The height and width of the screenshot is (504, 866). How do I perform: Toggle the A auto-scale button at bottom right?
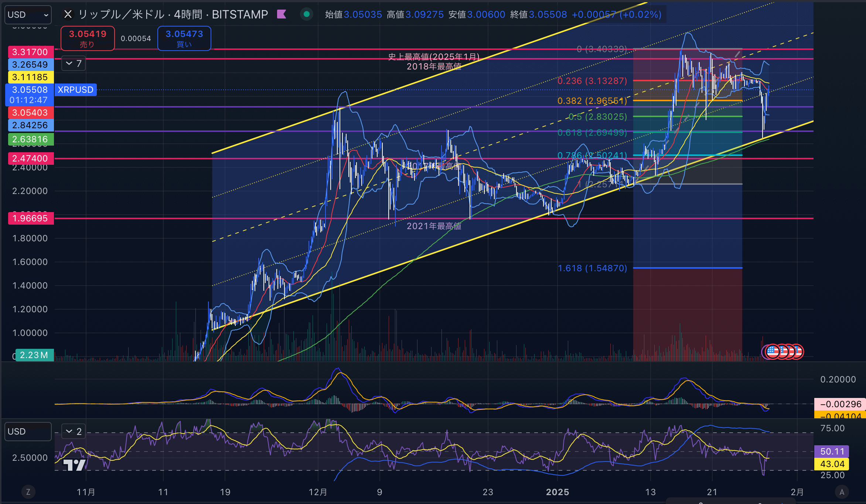point(842,492)
